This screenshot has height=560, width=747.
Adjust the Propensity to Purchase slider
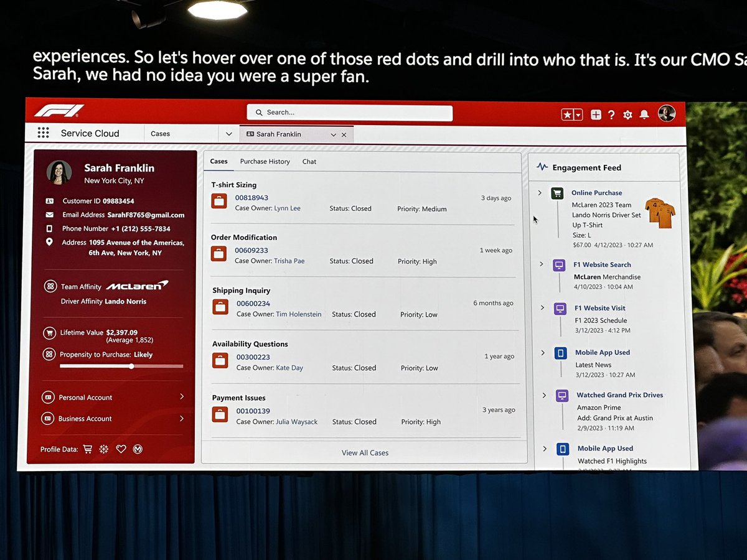pyautogui.click(x=131, y=366)
